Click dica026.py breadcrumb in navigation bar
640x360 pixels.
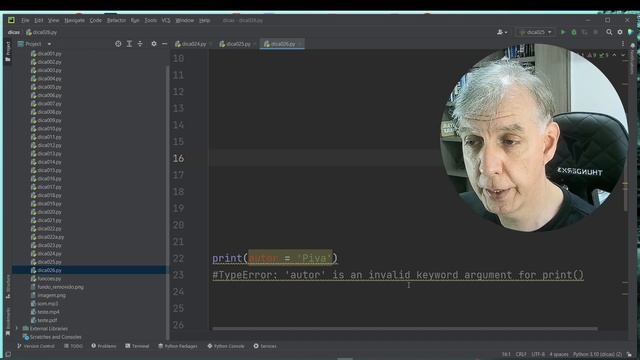41,32
